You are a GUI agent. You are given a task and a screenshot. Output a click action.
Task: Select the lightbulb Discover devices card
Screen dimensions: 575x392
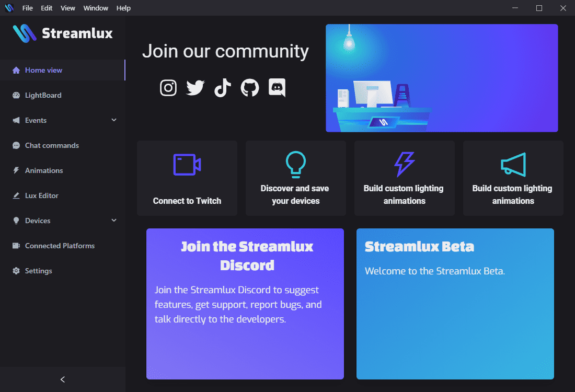296,178
